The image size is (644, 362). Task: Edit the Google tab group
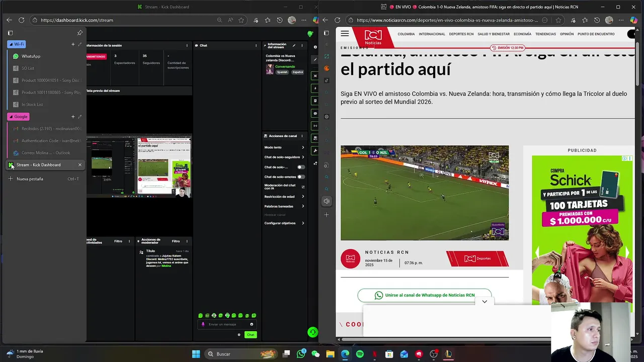79,117
